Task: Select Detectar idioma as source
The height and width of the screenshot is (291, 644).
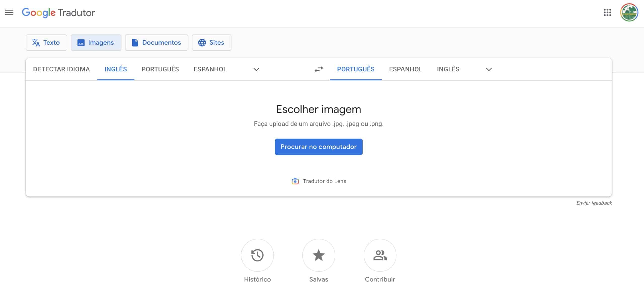Action: point(61,69)
